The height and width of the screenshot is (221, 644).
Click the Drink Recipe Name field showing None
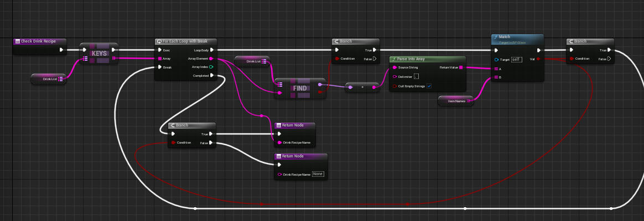click(318, 174)
